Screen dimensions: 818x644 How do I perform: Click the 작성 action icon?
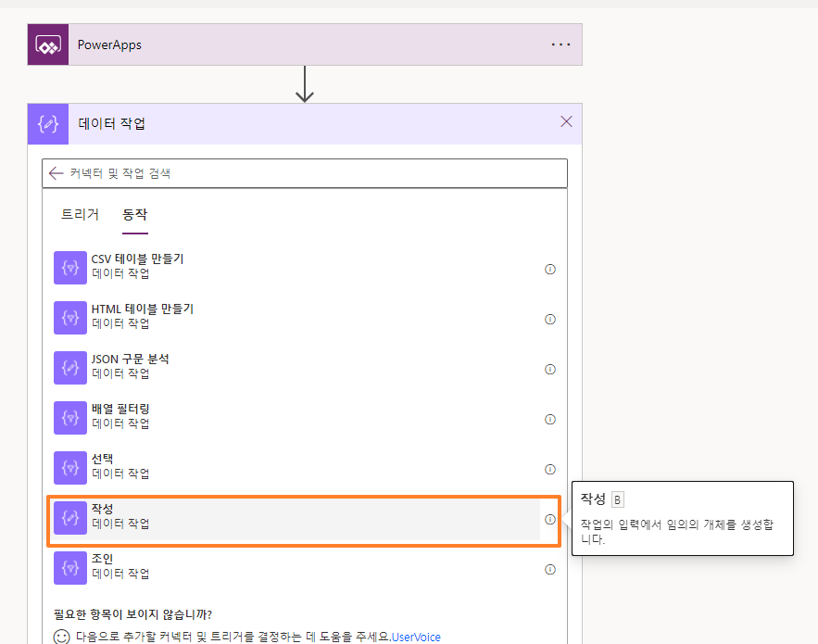click(x=70, y=518)
